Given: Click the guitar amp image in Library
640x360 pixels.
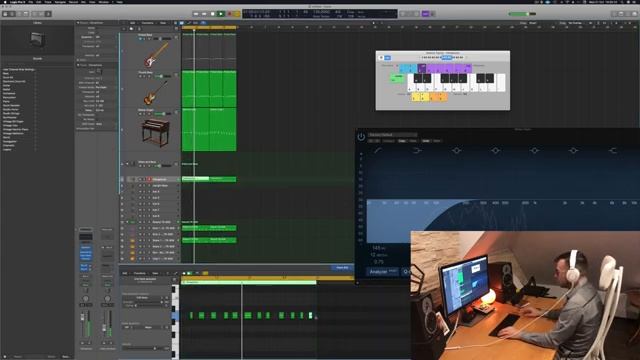Looking at the screenshot, I should click(x=38, y=40).
